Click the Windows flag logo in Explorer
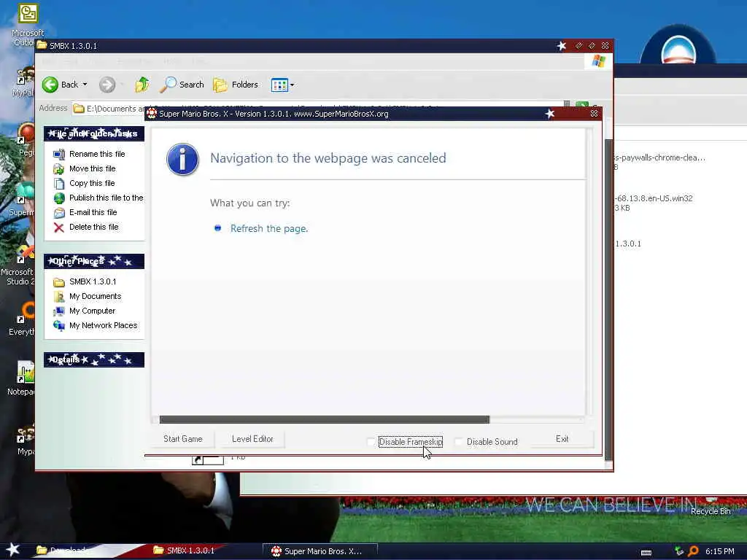Screen dimensions: 747x560 tap(598, 61)
